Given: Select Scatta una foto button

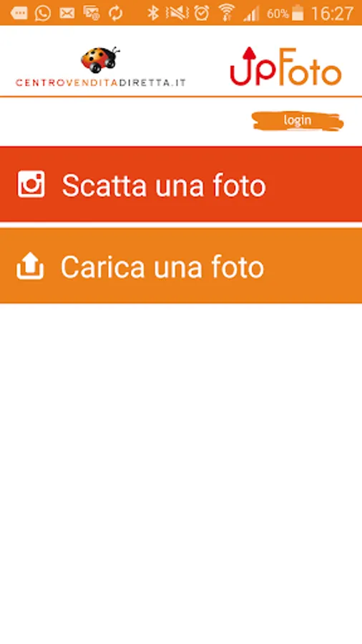Looking at the screenshot, I should 181,184.
